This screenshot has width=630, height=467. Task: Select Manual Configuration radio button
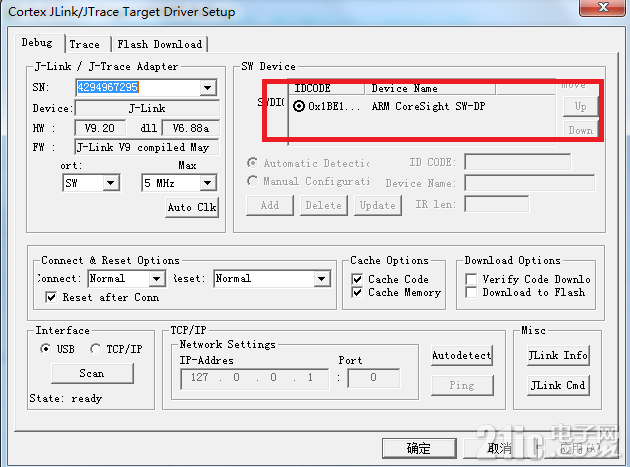tap(252, 181)
